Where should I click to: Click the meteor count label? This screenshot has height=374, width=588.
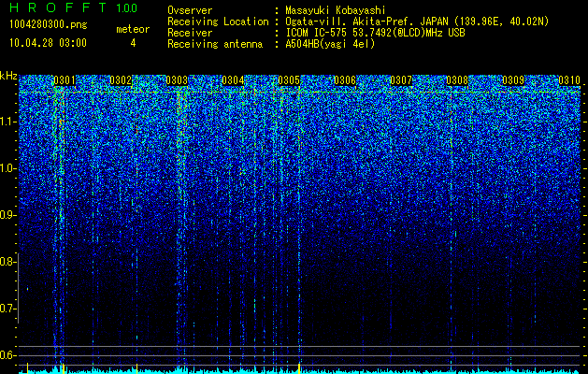(x=133, y=29)
